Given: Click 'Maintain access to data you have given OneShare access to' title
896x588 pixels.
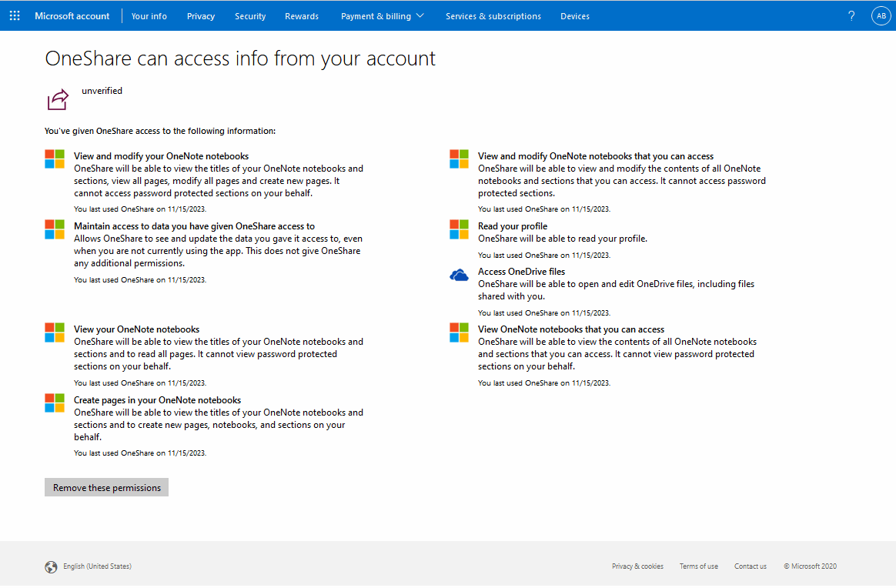Looking at the screenshot, I should [194, 226].
